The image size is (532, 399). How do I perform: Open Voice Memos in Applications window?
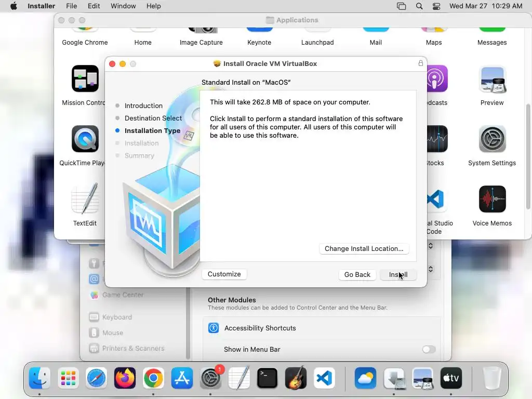tap(492, 199)
